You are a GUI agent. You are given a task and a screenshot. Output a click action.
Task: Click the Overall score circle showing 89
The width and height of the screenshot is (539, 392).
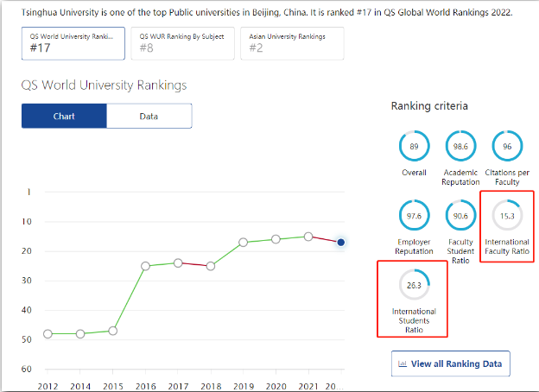414,146
